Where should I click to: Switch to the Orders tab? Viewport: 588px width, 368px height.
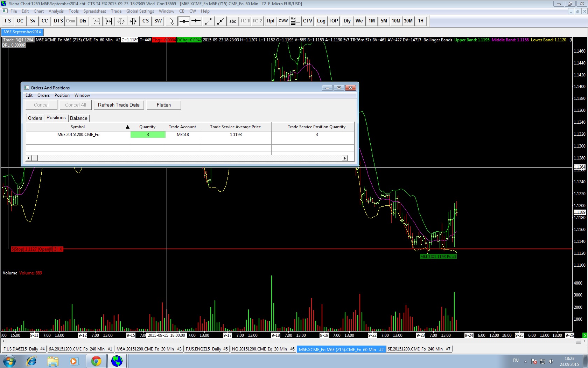[35, 118]
